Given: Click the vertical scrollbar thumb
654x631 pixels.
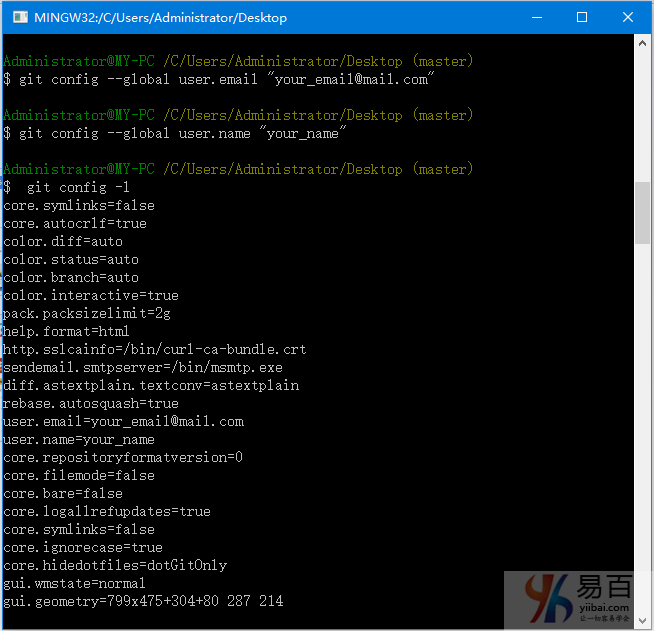Looking at the screenshot, I should pyautogui.click(x=643, y=212).
